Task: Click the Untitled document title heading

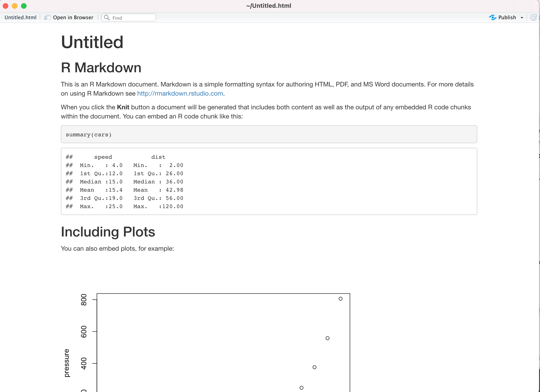Action: [x=92, y=42]
